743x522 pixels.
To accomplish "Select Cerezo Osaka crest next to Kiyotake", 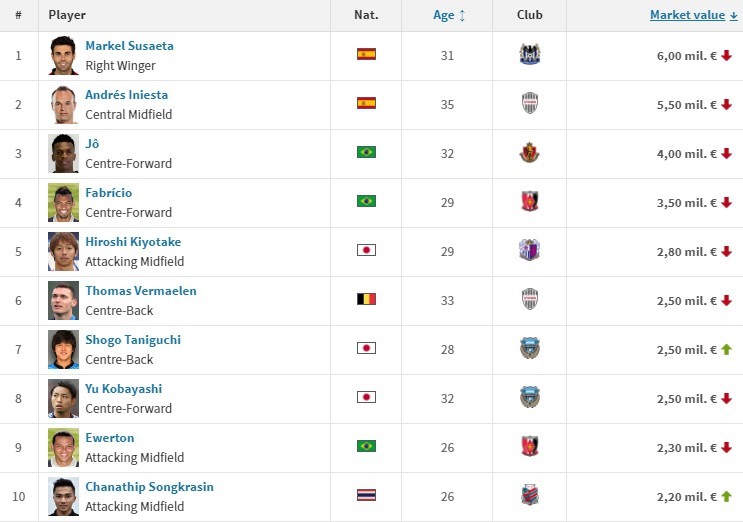I will tap(529, 250).
